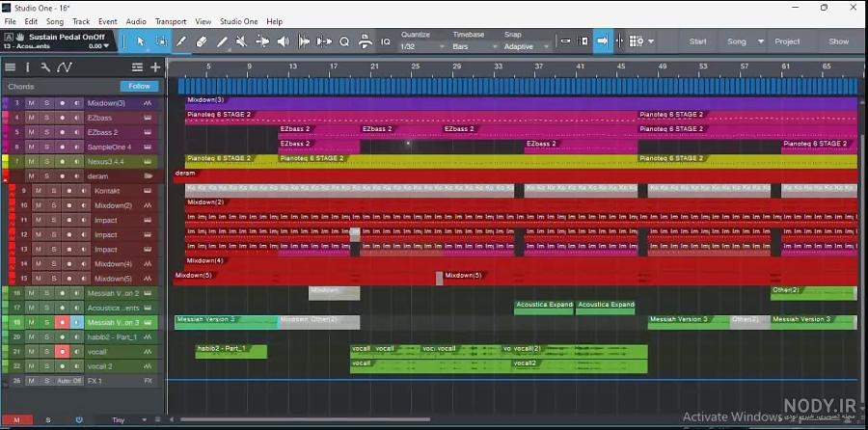Viewport: 868px width, 430px height.
Task: Open the Timebase Bars dropdown
Action: click(x=475, y=47)
